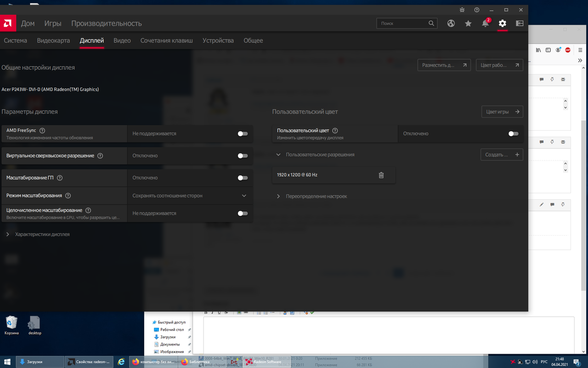Open the favorites star icon

468,23
